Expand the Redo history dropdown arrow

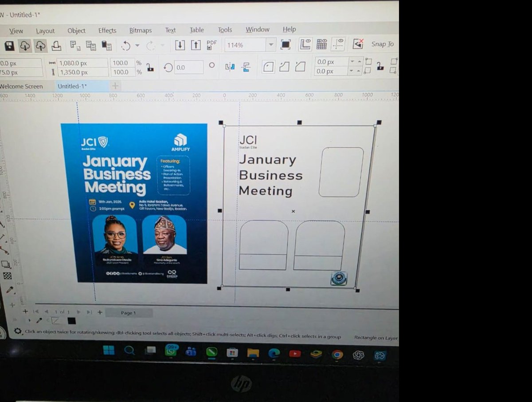pyautogui.click(x=162, y=45)
